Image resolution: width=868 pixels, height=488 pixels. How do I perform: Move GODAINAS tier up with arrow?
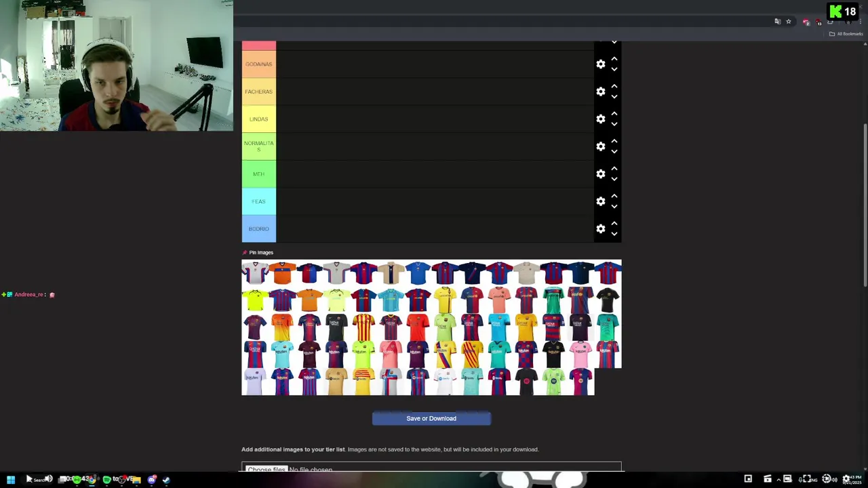coord(614,59)
